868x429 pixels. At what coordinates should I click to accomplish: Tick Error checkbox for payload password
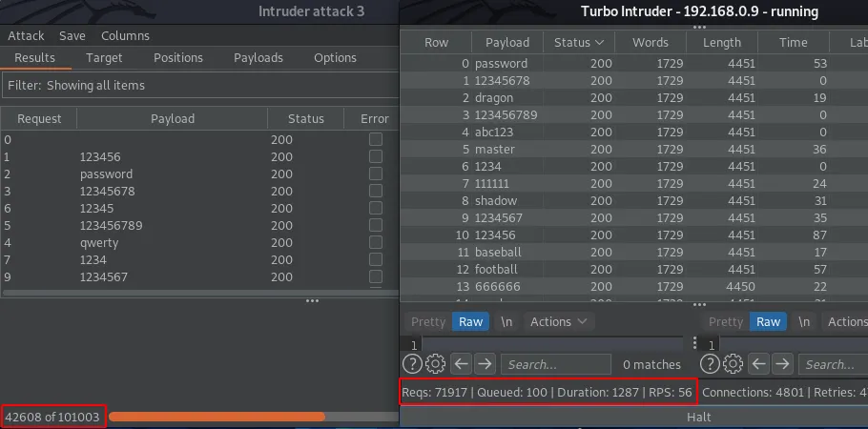[x=376, y=174]
